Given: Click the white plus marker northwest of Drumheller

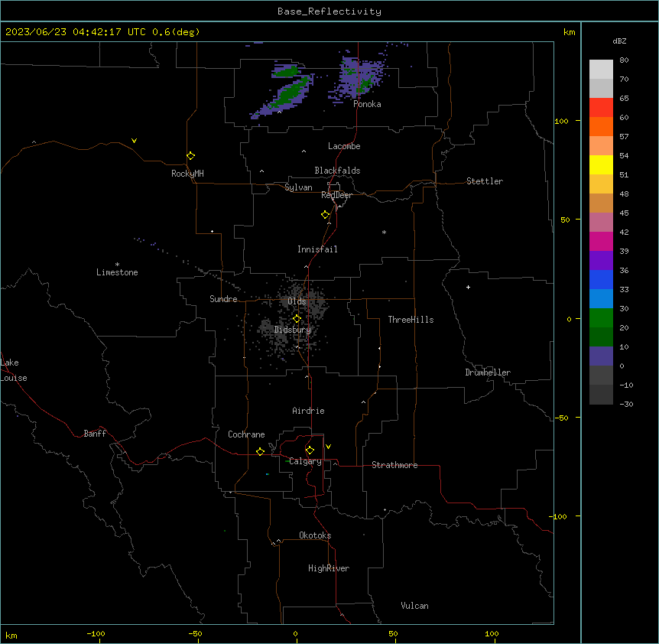Looking at the screenshot, I should click(468, 287).
